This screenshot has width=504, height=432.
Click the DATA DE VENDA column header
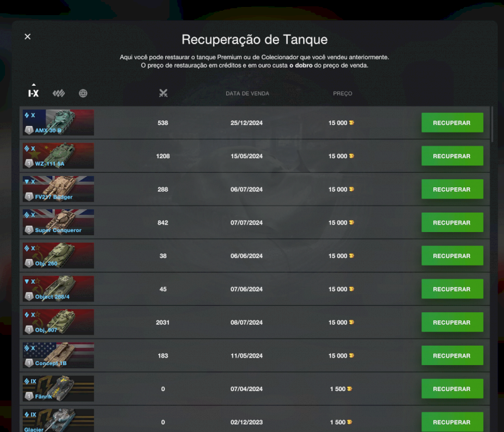(247, 93)
